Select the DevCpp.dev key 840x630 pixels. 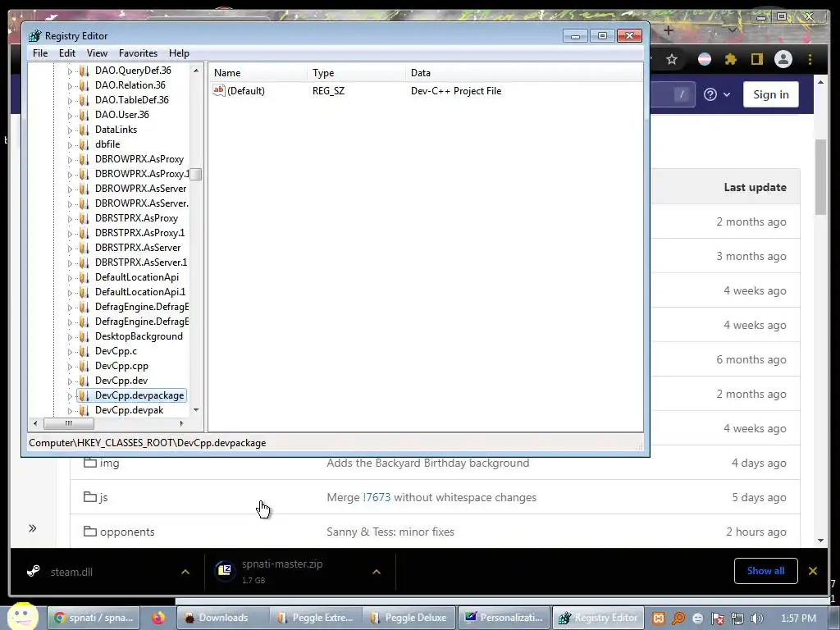121,381
